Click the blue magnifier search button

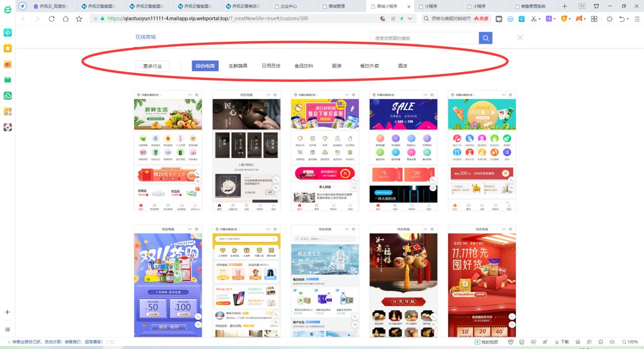coord(485,38)
